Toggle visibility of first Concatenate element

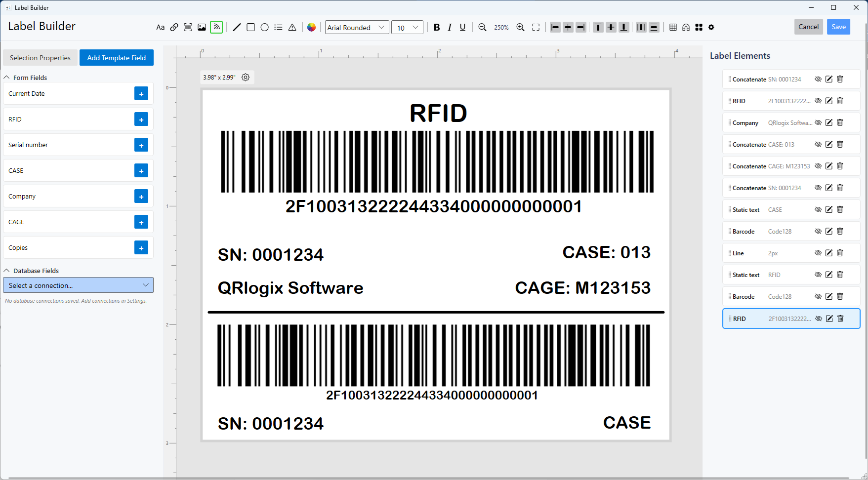(818, 79)
